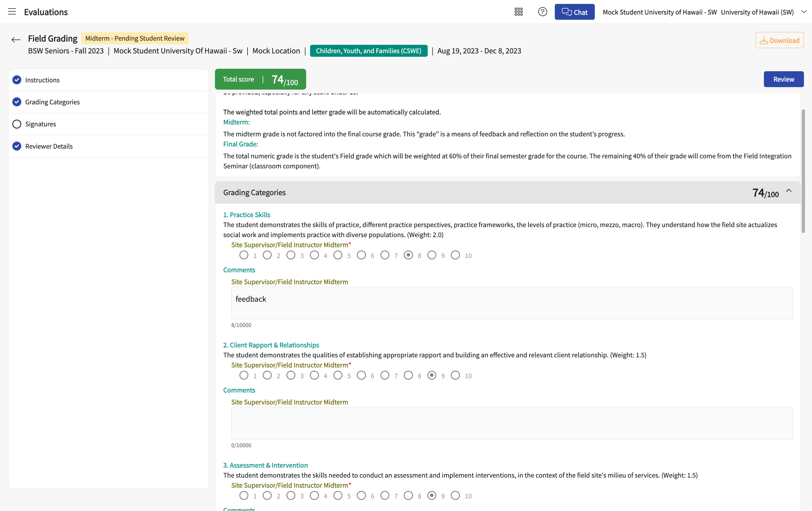Click the Children, Youth, and Families (CSWE) tag
Viewport: 812px width, 511px height.
[368, 51]
